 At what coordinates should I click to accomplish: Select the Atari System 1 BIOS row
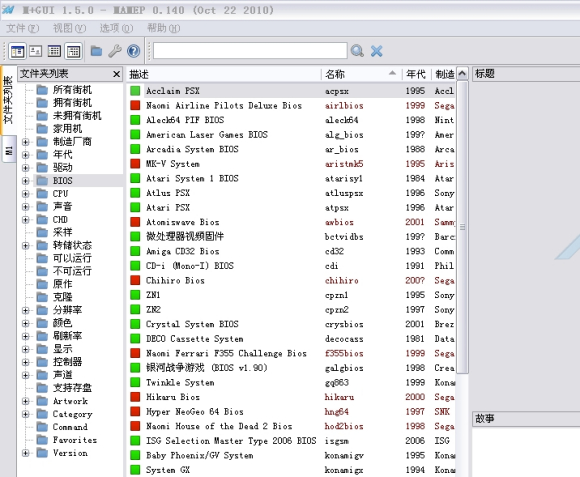tap(291, 179)
